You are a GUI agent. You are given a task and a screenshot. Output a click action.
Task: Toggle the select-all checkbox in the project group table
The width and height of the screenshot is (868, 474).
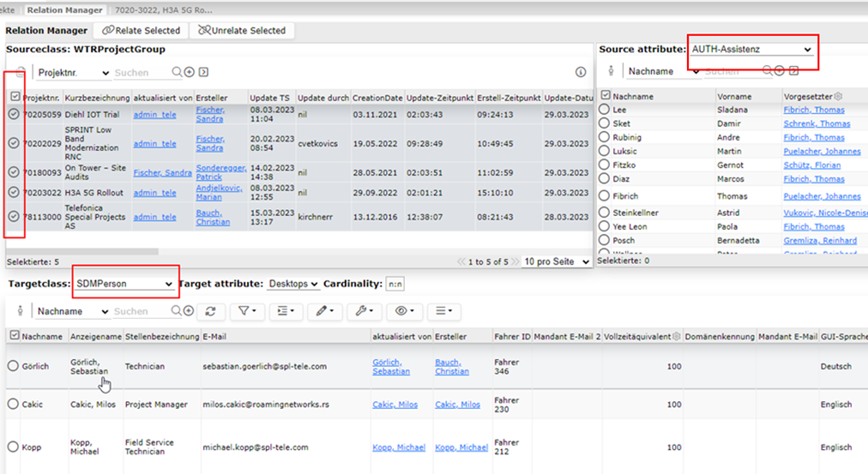pos(15,97)
